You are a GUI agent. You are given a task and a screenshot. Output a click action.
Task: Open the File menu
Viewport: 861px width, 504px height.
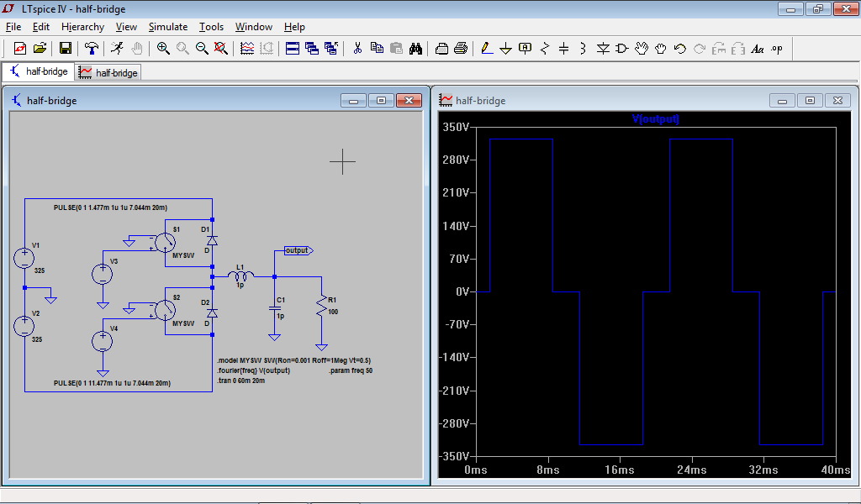(13, 27)
